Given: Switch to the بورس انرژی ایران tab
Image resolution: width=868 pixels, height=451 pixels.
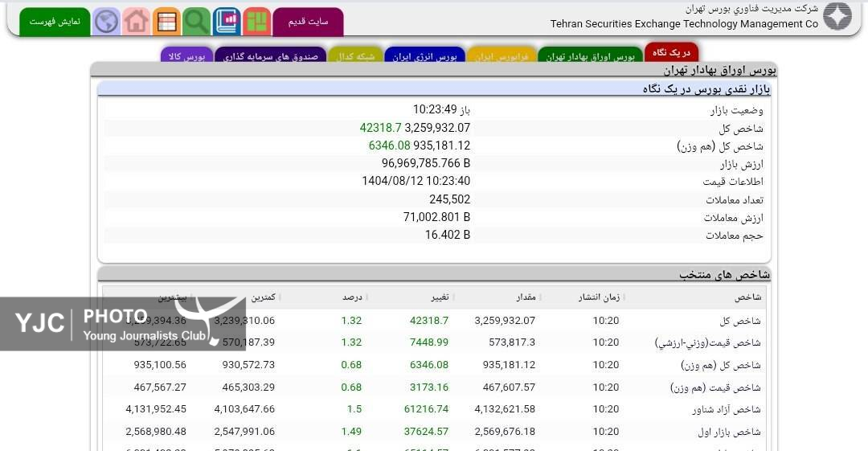Looking at the screenshot, I should tap(424, 56).
